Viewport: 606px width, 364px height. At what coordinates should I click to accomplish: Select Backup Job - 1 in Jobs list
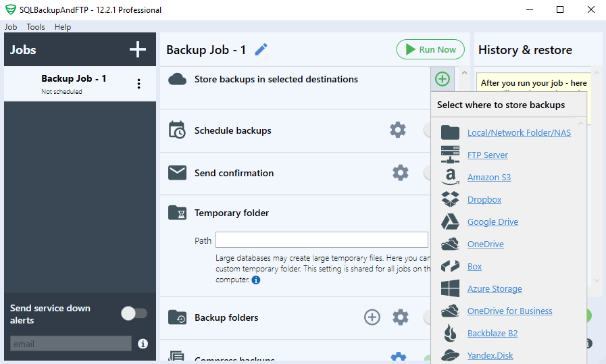coord(80,84)
